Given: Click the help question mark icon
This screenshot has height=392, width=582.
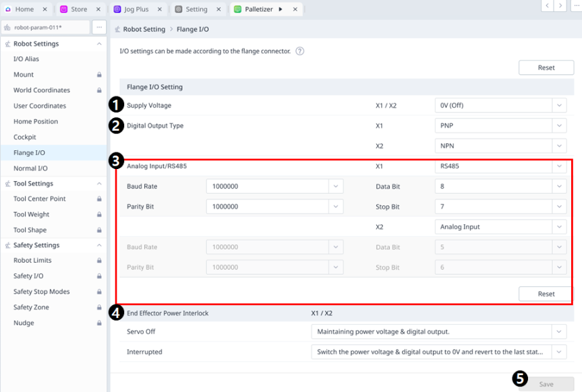Looking at the screenshot, I should [x=300, y=51].
